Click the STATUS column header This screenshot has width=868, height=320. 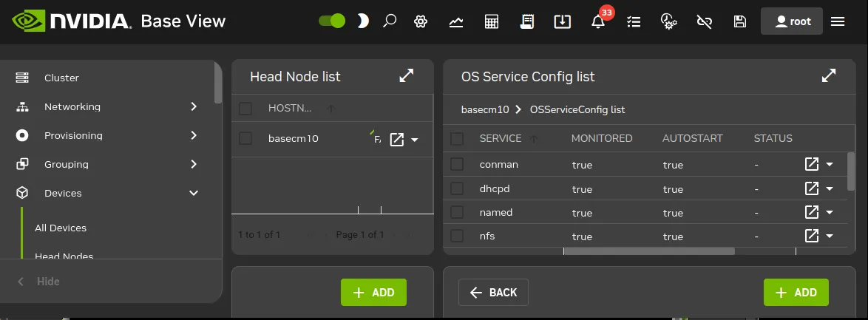pyautogui.click(x=773, y=138)
